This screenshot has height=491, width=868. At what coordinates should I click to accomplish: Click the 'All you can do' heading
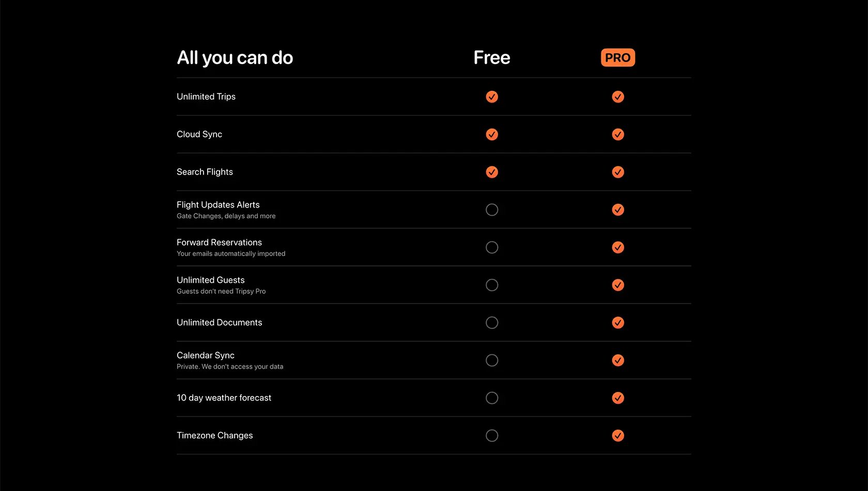click(235, 58)
